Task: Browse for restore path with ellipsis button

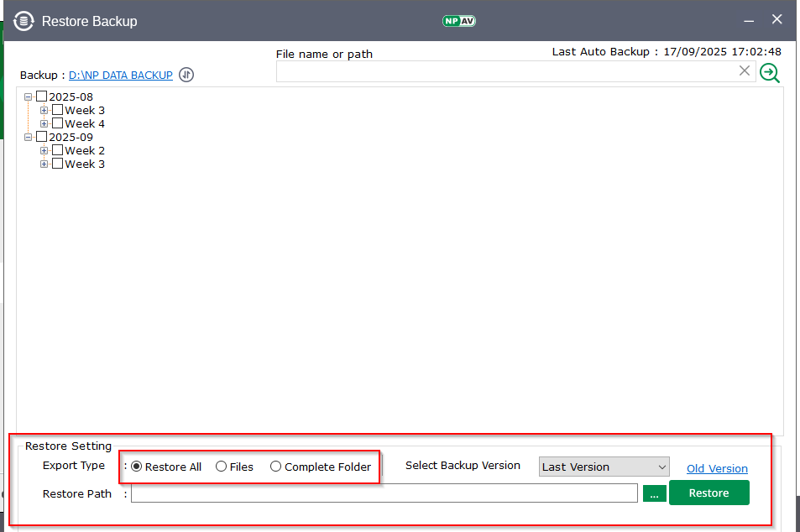Action: [654, 493]
